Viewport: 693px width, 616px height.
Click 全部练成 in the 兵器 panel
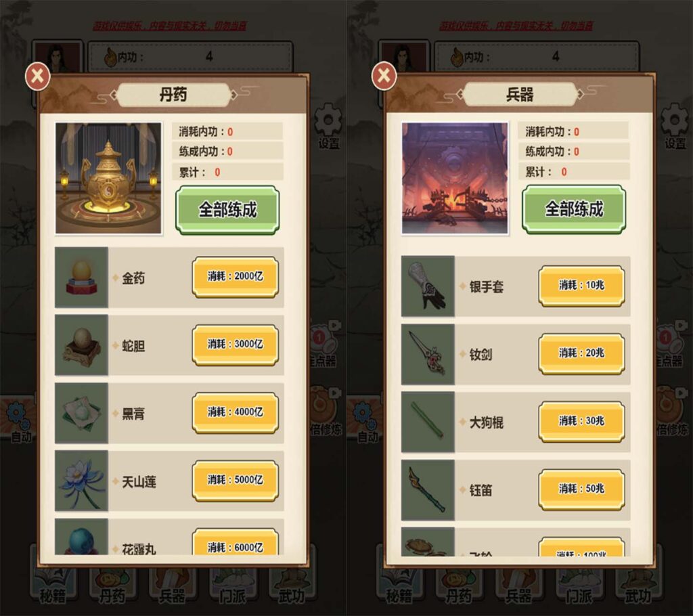point(574,209)
